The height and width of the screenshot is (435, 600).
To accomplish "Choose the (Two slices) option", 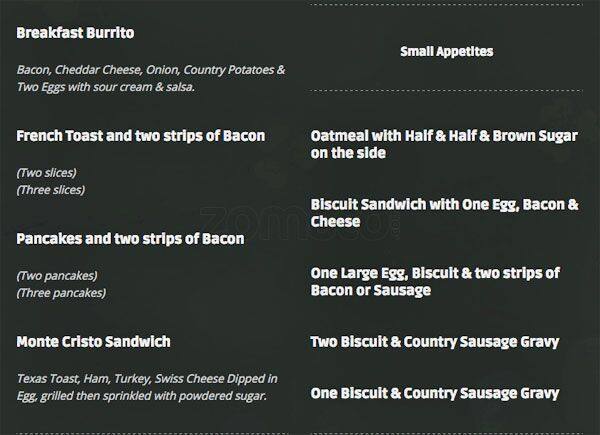I will [46, 172].
